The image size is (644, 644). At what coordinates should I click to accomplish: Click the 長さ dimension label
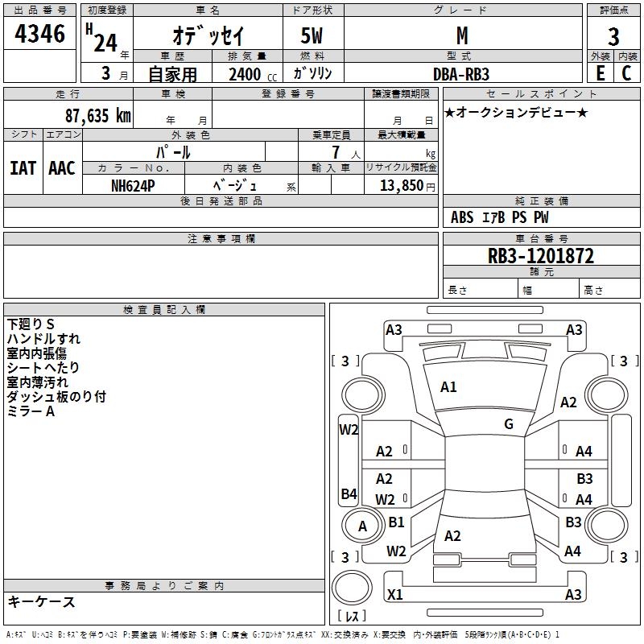coord(457,290)
